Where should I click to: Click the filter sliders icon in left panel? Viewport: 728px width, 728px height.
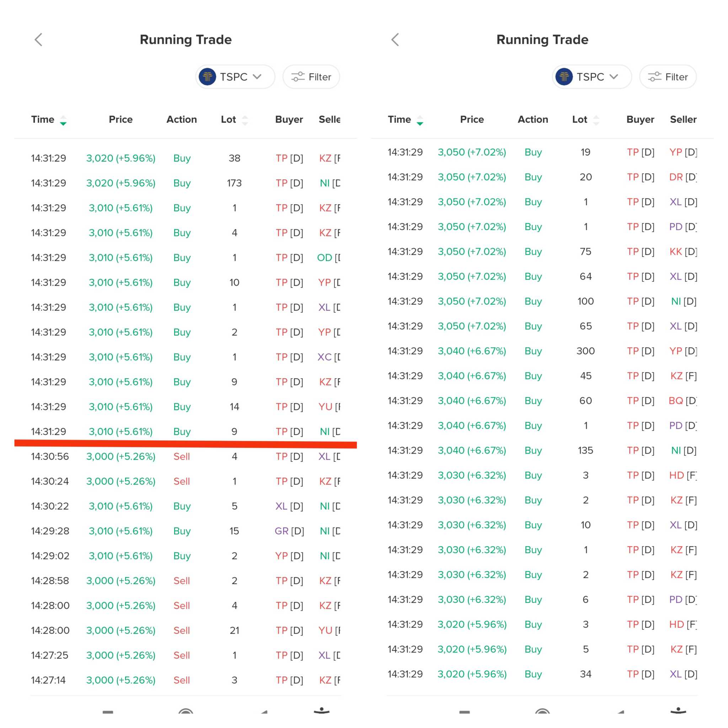coord(298,77)
